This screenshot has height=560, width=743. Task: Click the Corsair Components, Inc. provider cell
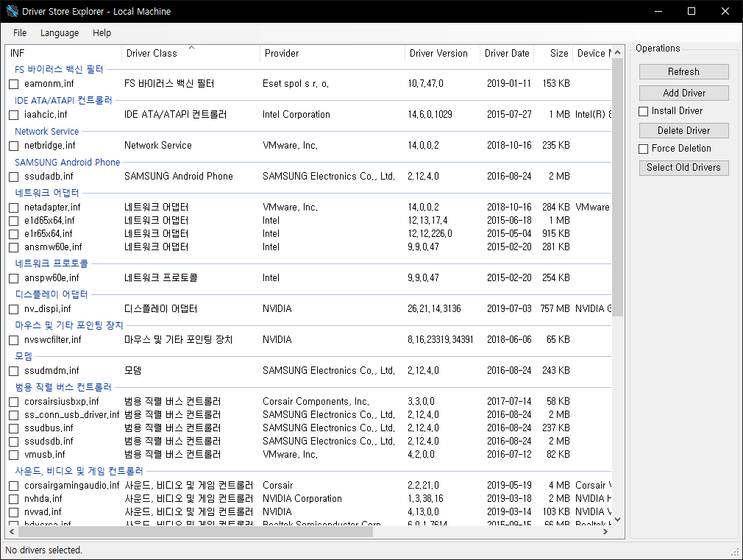[316, 402]
